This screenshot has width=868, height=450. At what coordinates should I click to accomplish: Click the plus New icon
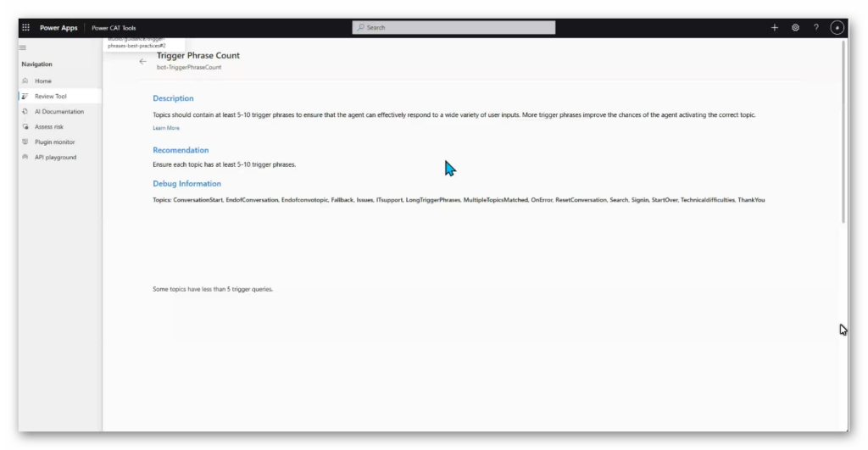pos(775,28)
